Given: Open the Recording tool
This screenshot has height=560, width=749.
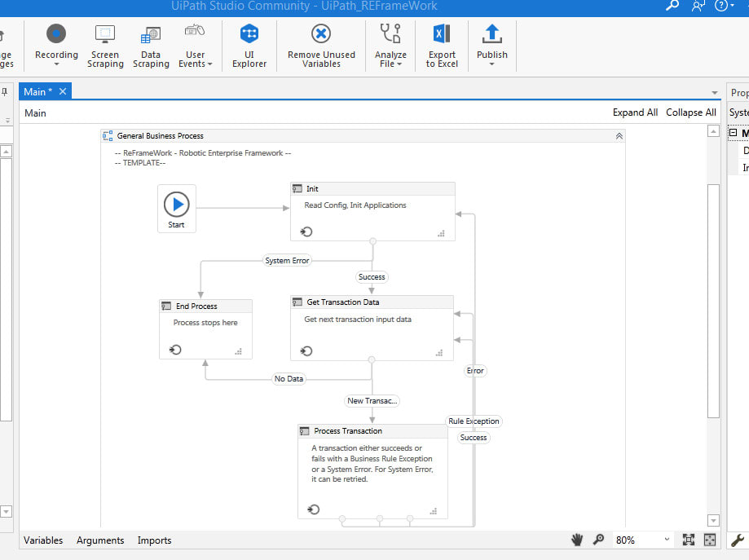Looking at the screenshot, I should (x=56, y=46).
